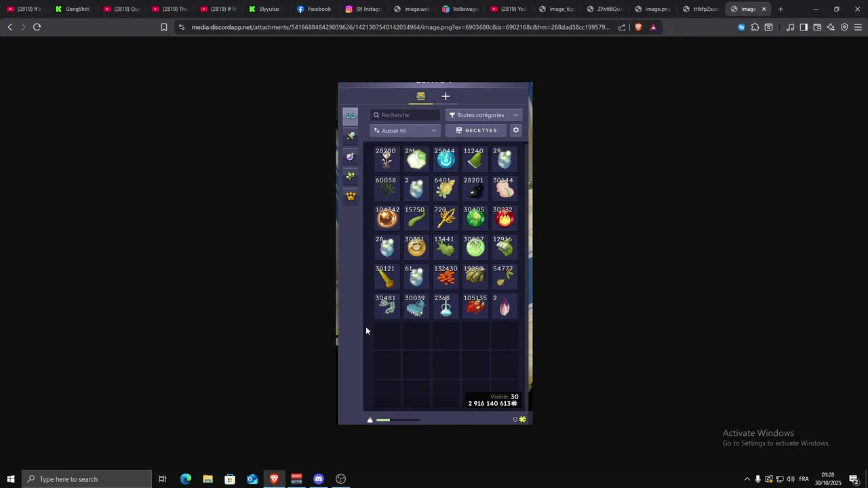Focus the Recherche search field
The height and width of the screenshot is (488, 868).
click(405, 115)
